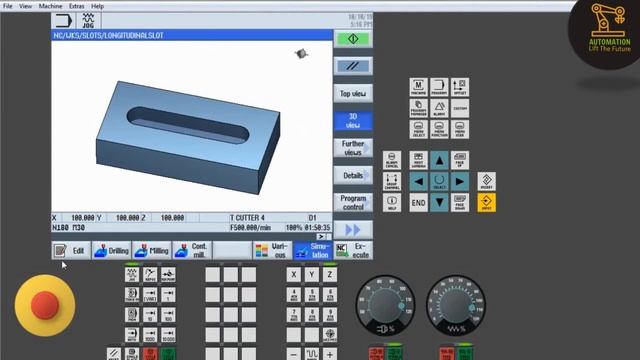Select the VAR increment key

pyautogui.click(x=150, y=295)
